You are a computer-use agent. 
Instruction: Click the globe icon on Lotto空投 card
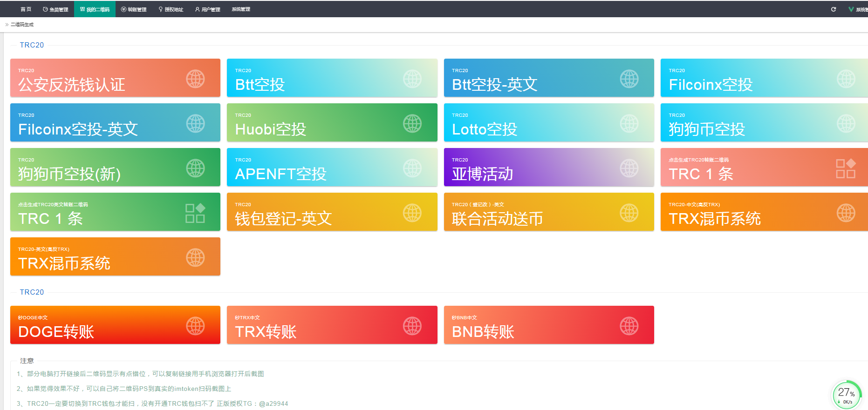(629, 123)
